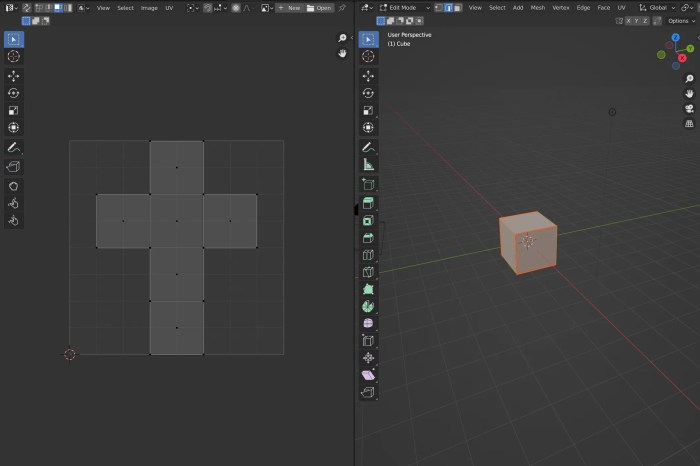Select the Knife tool
The image size is (700, 466).
click(368, 272)
